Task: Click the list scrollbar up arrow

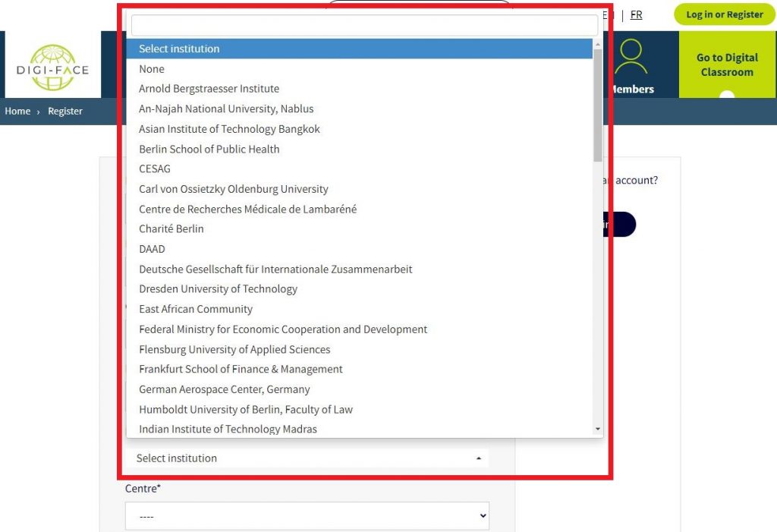Action: tap(598, 44)
